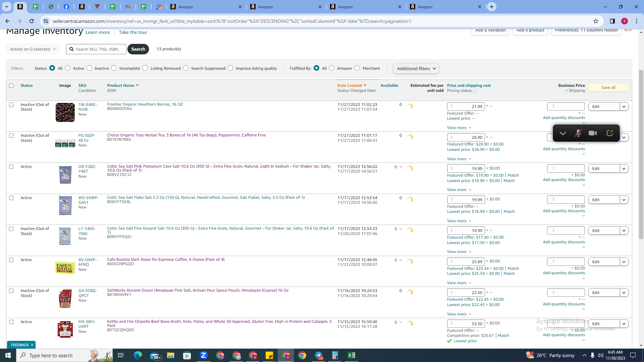Open File Explorer from the taskbar
The height and width of the screenshot is (362, 644).
tap(171, 355)
